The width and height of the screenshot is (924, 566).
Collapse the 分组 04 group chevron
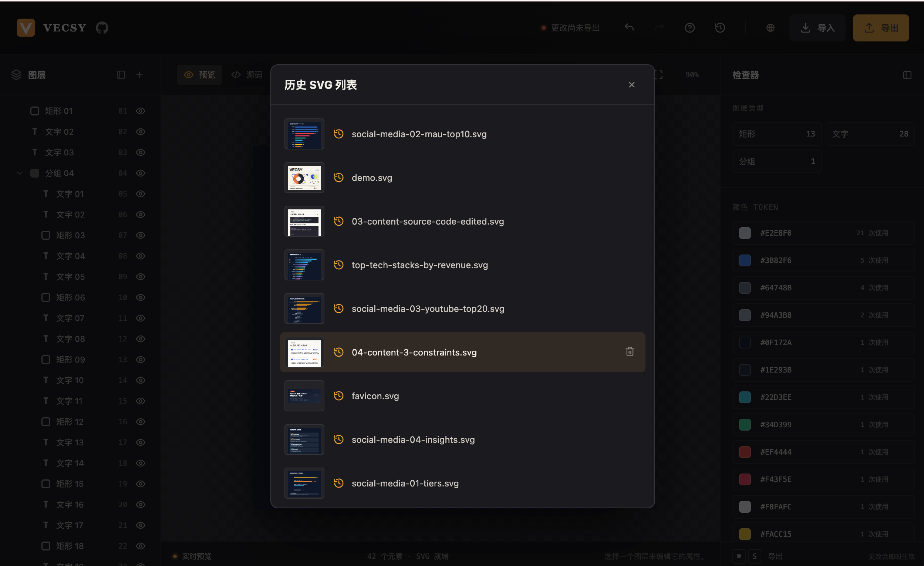[20, 173]
